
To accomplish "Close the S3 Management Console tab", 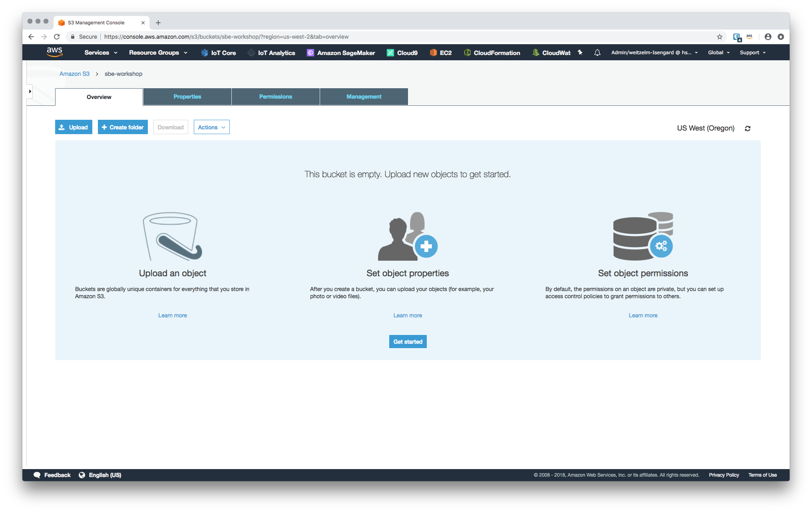I will click(143, 23).
